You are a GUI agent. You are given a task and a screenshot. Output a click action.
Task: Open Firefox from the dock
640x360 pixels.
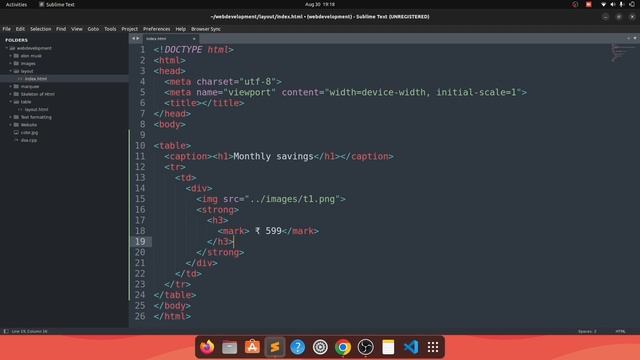click(207, 347)
